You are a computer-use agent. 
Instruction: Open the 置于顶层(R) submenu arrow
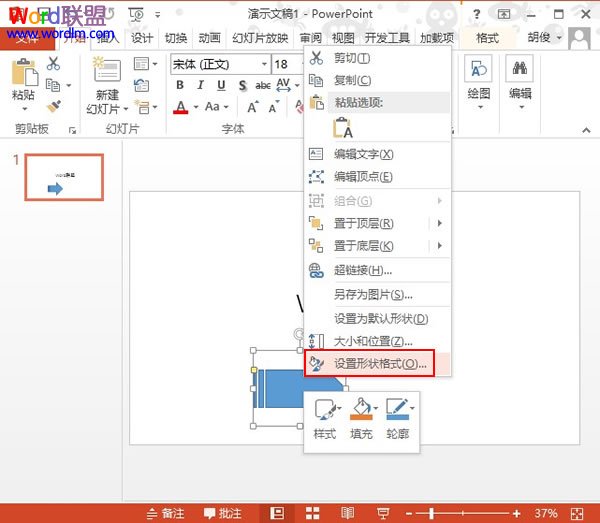click(440, 223)
